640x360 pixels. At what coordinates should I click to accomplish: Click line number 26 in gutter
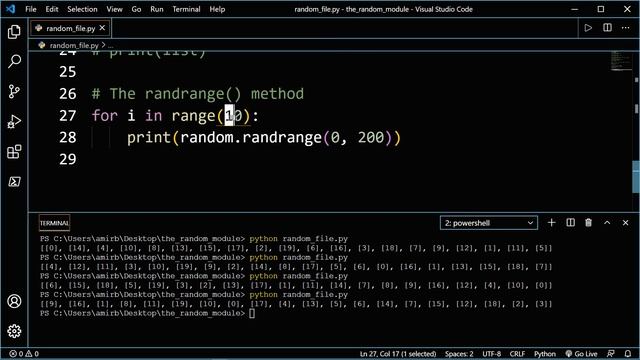point(68,94)
